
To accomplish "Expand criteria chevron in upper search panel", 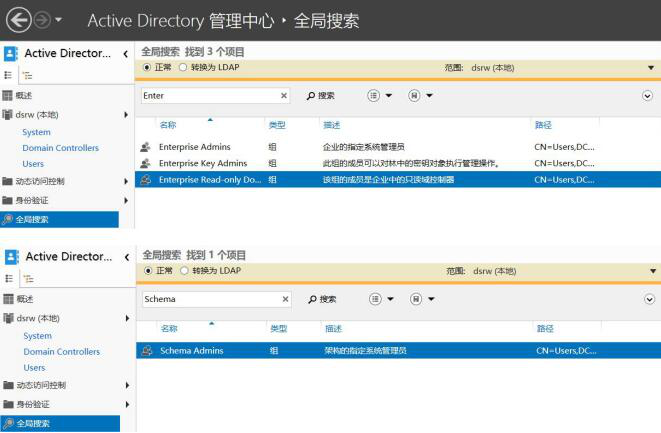I will (647, 96).
